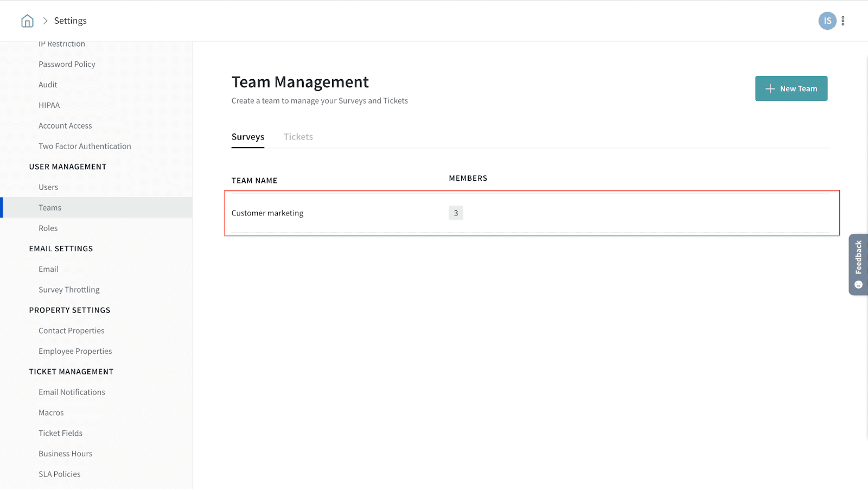Open Business Hours settings
Viewport: 868px width, 490px height.
[x=65, y=454]
